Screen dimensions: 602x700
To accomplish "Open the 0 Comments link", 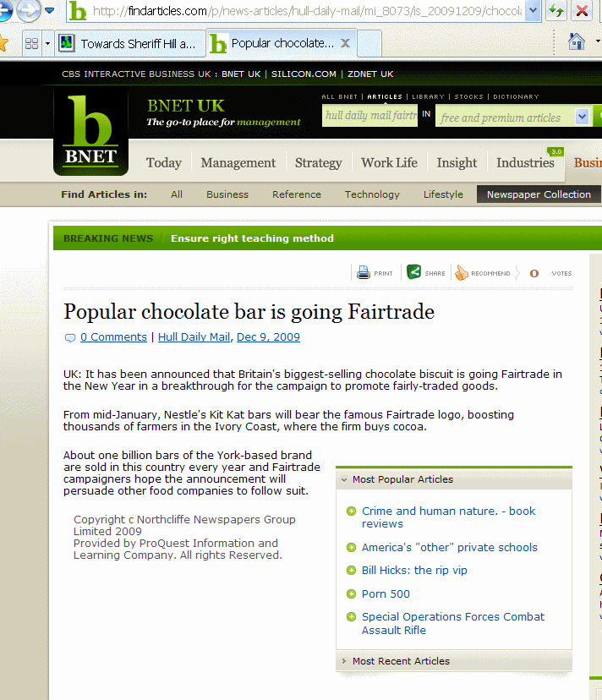I will 113,337.
